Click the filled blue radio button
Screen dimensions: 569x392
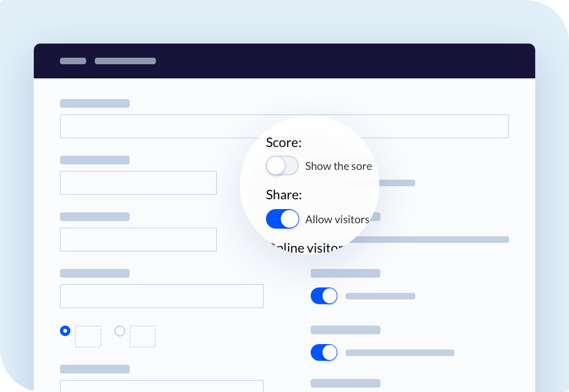(65, 330)
